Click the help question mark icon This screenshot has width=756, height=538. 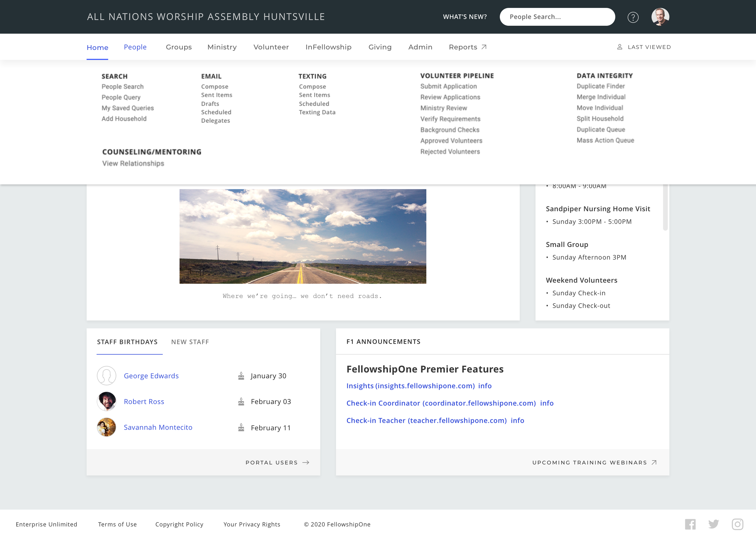point(633,17)
